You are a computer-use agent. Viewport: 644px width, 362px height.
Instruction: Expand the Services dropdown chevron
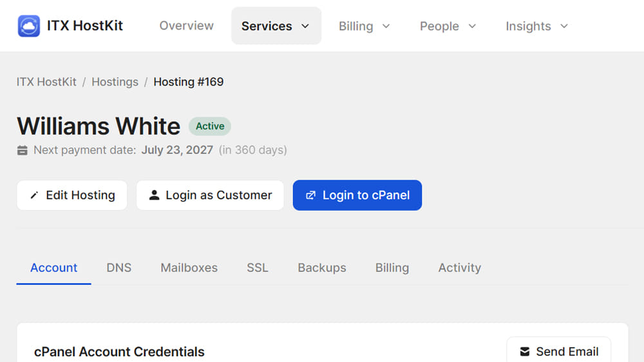tap(305, 26)
